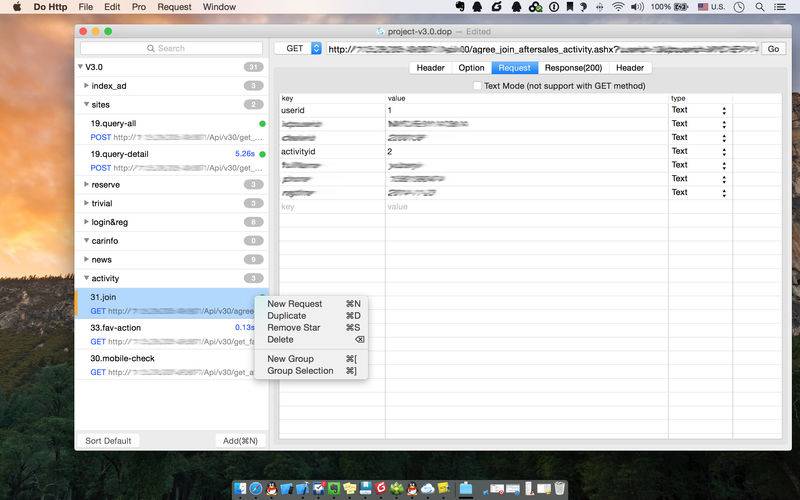This screenshot has width=800, height=500.
Task: Open Evernote green icon in the Dock
Action: click(334, 488)
